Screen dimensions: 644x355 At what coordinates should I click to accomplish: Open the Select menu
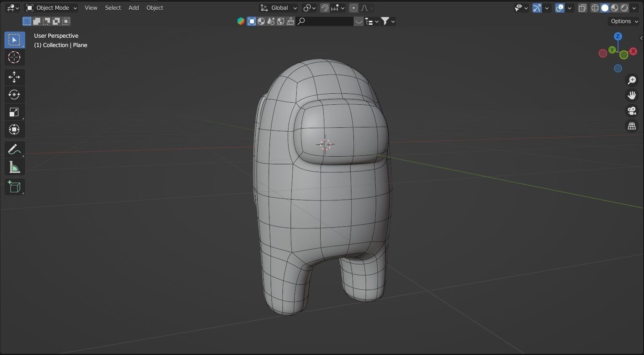coord(113,8)
